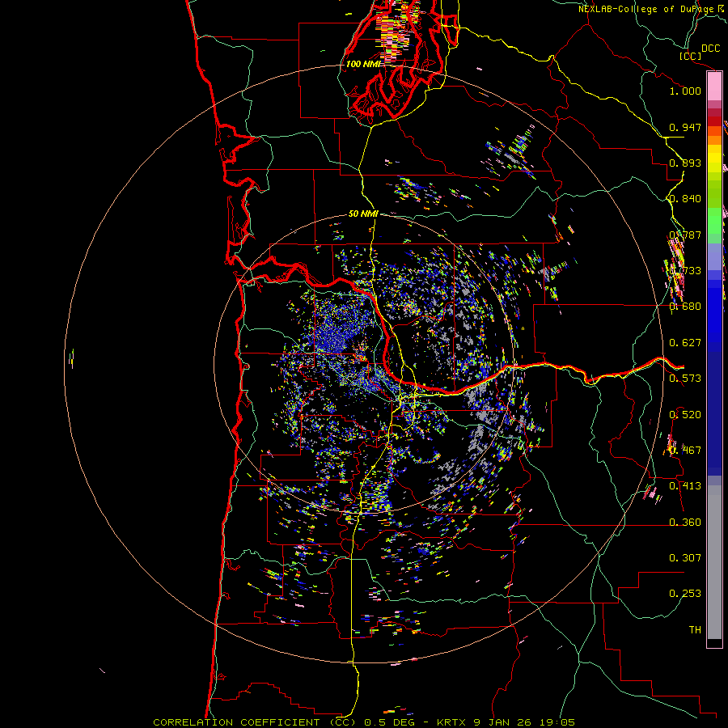This screenshot has height=728, width=728.
Task: Click the CORRELATION COEFFICIENT (CC) caption text
Action: coord(256,722)
